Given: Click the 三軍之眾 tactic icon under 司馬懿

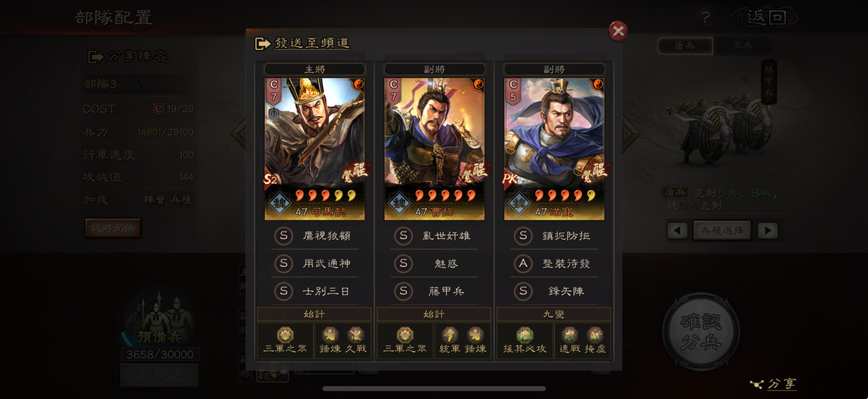Looking at the screenshot, I should coord(285,335).
